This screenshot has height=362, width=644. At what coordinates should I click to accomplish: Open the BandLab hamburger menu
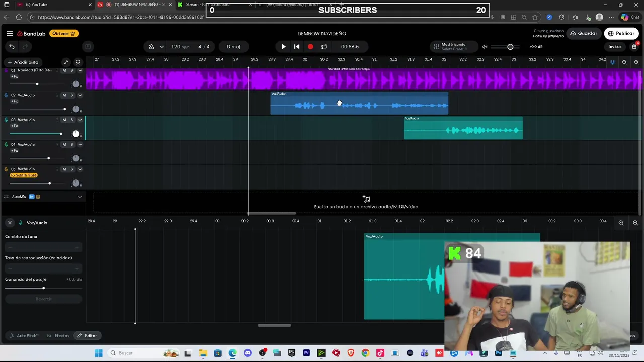click(10, 34)
